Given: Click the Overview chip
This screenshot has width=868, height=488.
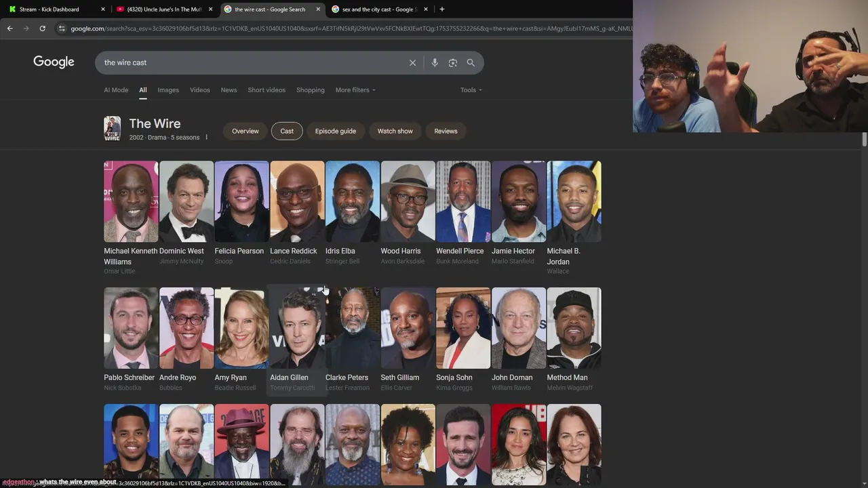Looking at the screenshot, I should [245, 131].
